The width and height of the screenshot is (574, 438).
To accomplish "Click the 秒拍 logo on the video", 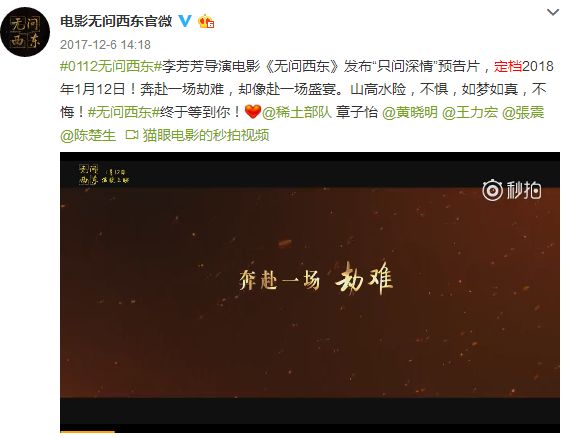I will pos(512,190).
